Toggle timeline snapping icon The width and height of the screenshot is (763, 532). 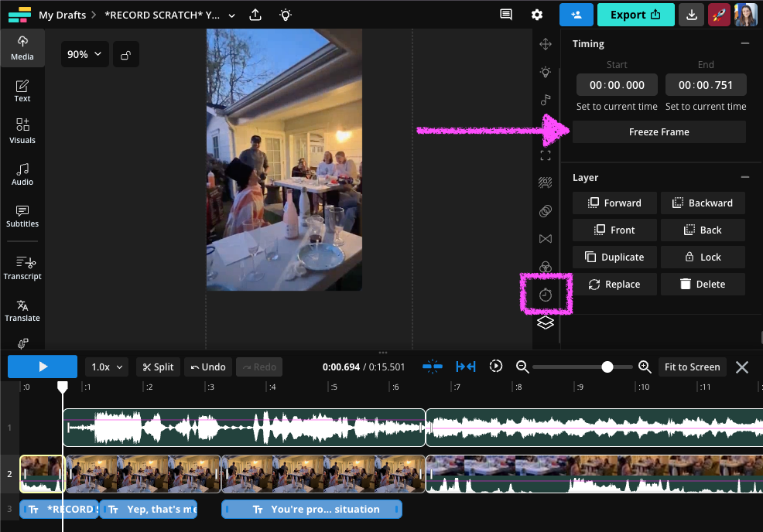click(433, 367)
